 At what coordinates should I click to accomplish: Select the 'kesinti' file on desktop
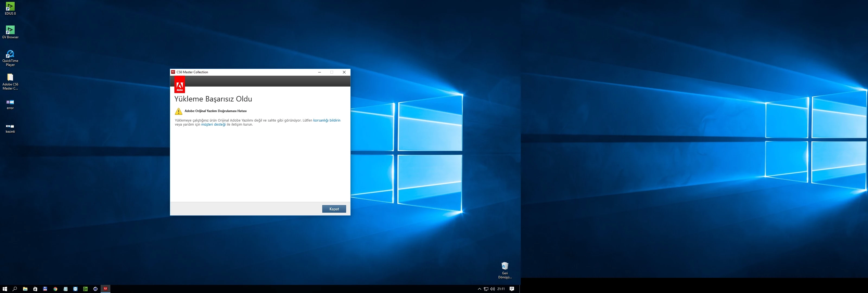pyautogui.click(x=10, y=128)
